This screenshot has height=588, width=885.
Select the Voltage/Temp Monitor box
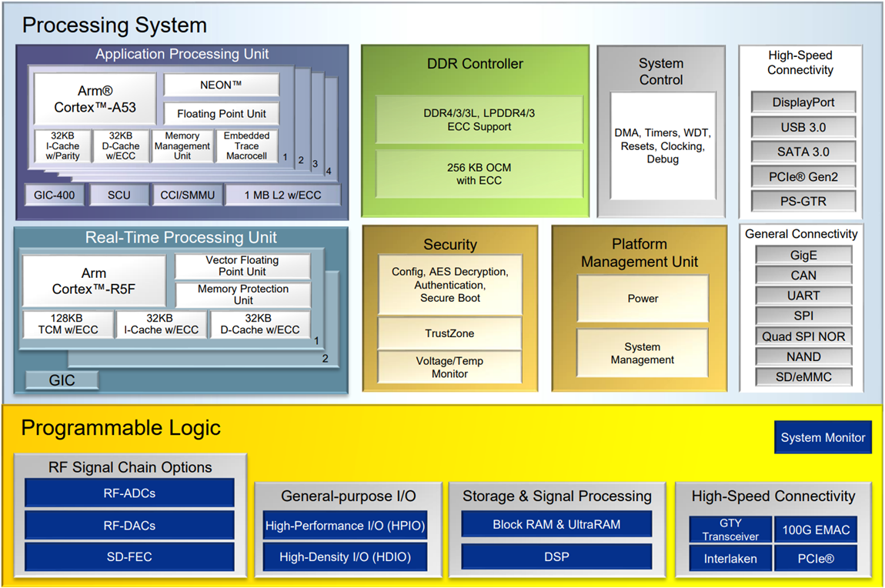point(450,367)
